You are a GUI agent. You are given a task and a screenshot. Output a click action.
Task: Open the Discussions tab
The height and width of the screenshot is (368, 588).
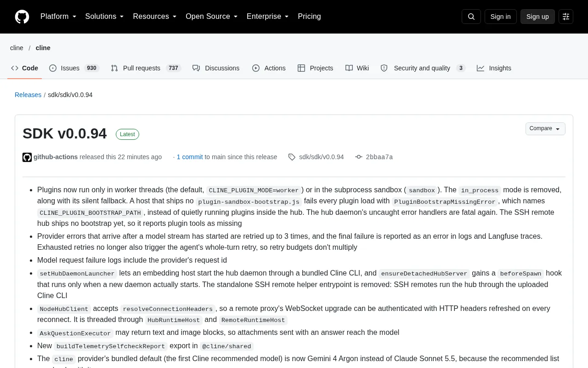(x=216, y=68)
